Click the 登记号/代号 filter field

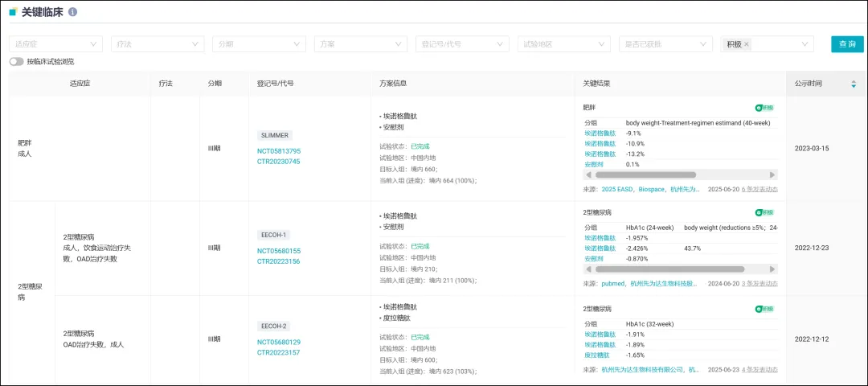(x=462, y=44)
